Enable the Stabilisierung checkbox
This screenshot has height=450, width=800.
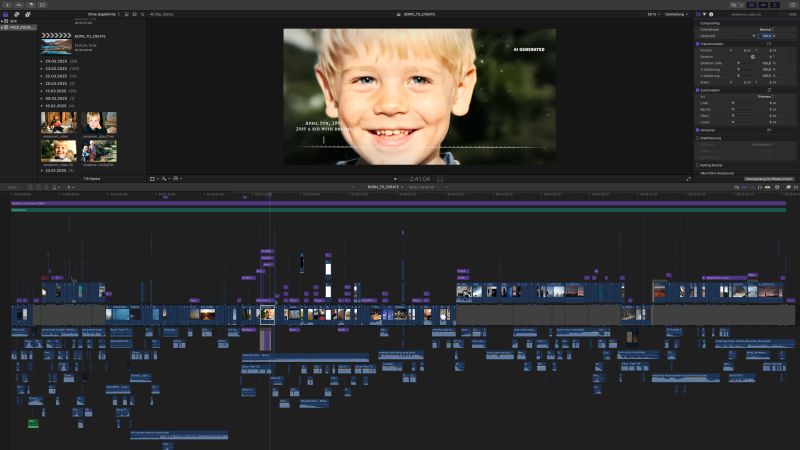pyautogui.click(x=697, y=138)
